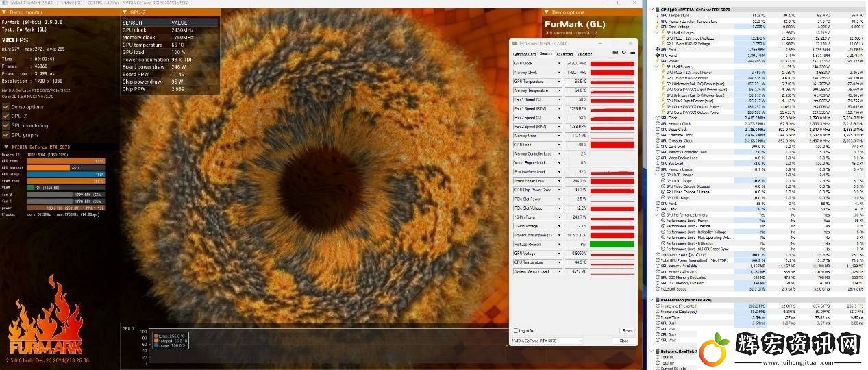The height and width of the screenshot is (370, 868).
Task: Toggle the GPU monitoring checkbox in FurMark
Action: [6, 125]
